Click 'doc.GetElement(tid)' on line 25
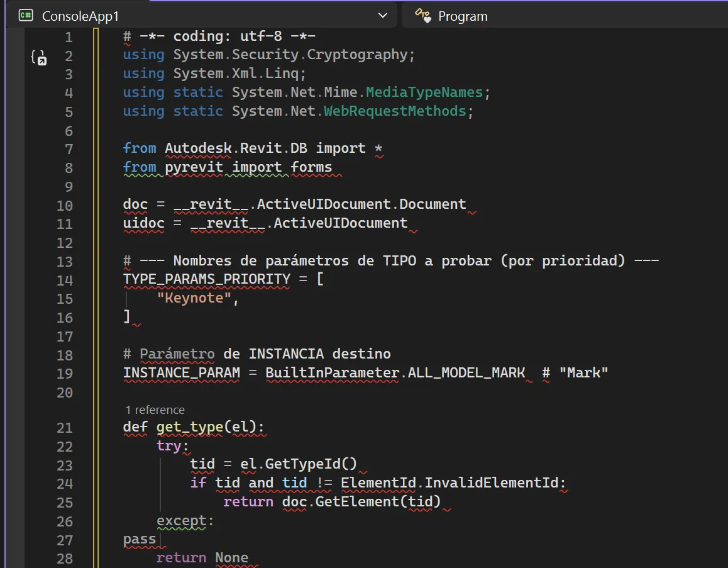This screenshot has height=568, width=728. [361, 502]
